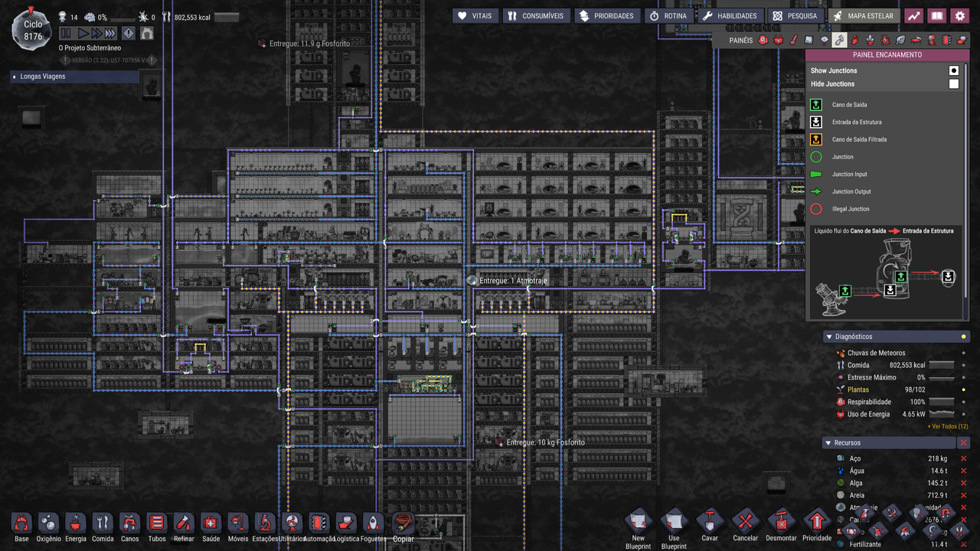Select Hide Junctions radio button

coord(953,84)
